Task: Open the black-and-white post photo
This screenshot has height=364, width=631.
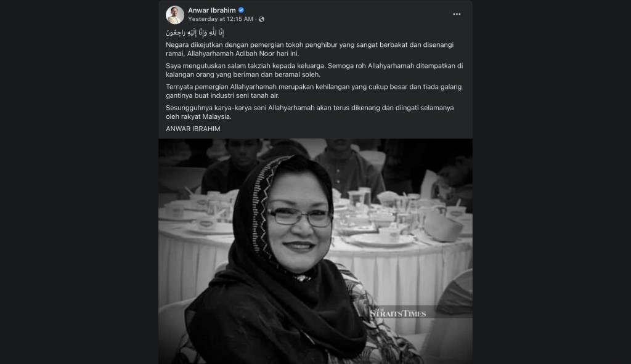Action: tap(315, 251)
